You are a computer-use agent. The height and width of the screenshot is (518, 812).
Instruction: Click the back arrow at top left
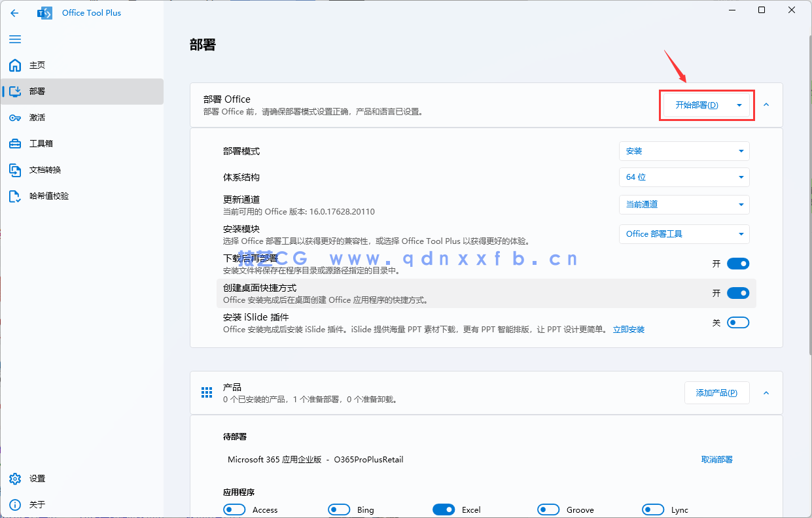14,12
